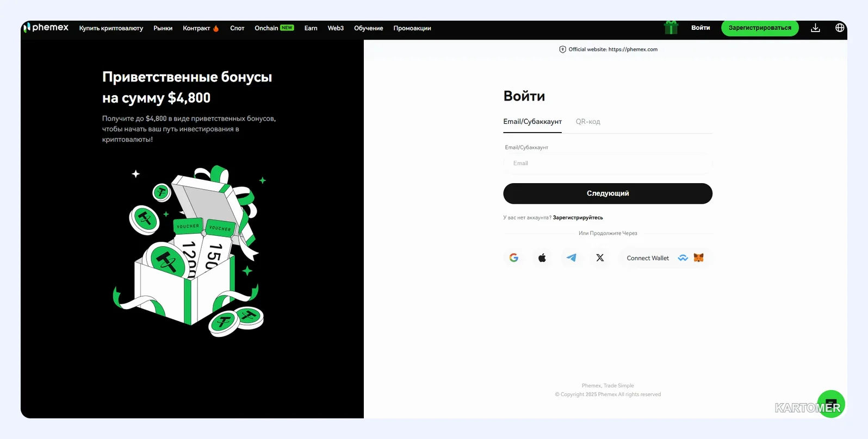Open the Купить криптовалюту menu

(111, 28)
